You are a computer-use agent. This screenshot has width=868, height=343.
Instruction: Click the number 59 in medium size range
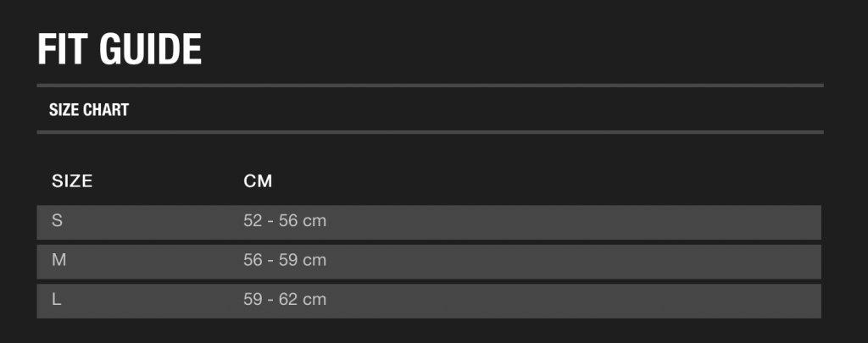point(288,260)
